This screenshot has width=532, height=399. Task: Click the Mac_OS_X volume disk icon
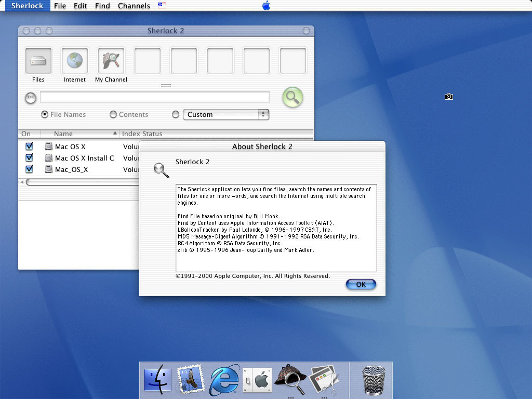click(x=49, y=169)
